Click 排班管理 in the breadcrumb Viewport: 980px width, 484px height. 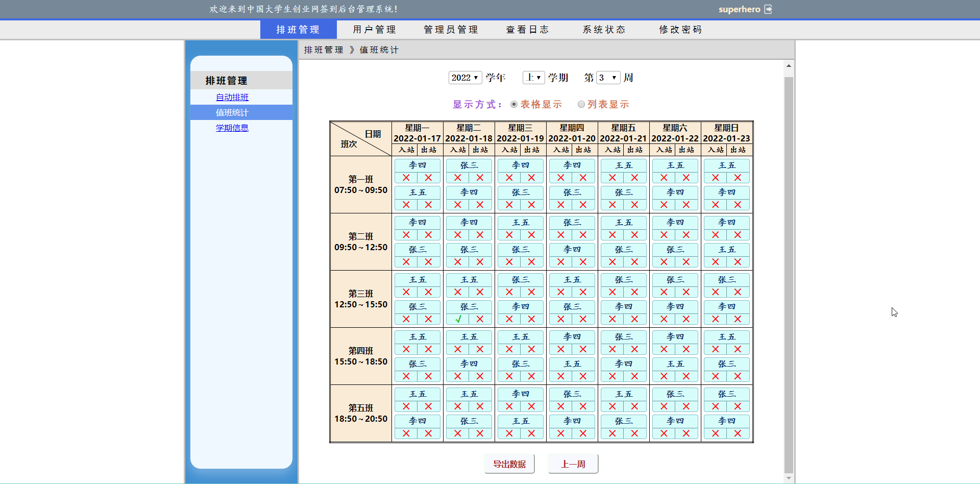click(324, 50)
